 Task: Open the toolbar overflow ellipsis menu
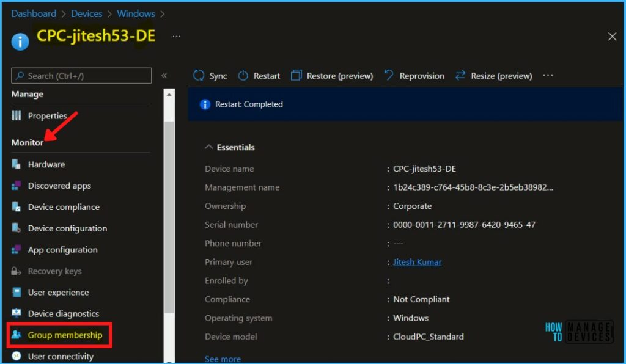click(548, 75)
